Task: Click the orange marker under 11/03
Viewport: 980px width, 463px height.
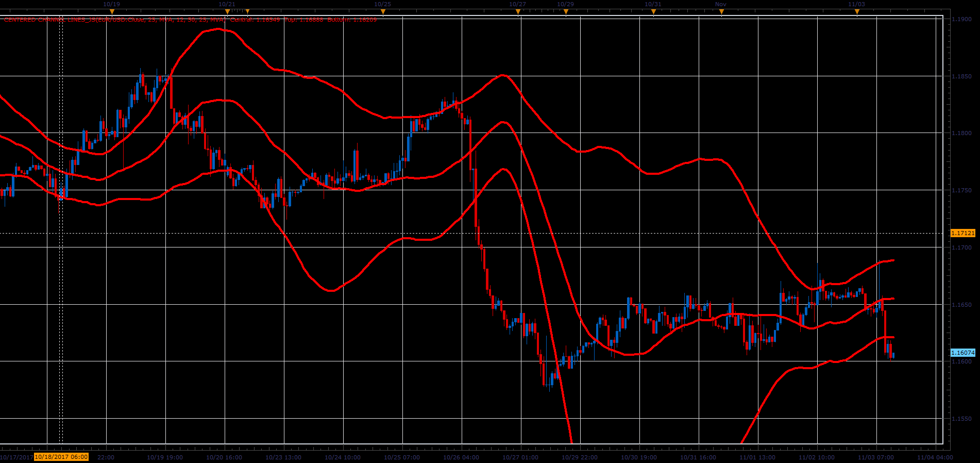Action: (x=857, y=11)
